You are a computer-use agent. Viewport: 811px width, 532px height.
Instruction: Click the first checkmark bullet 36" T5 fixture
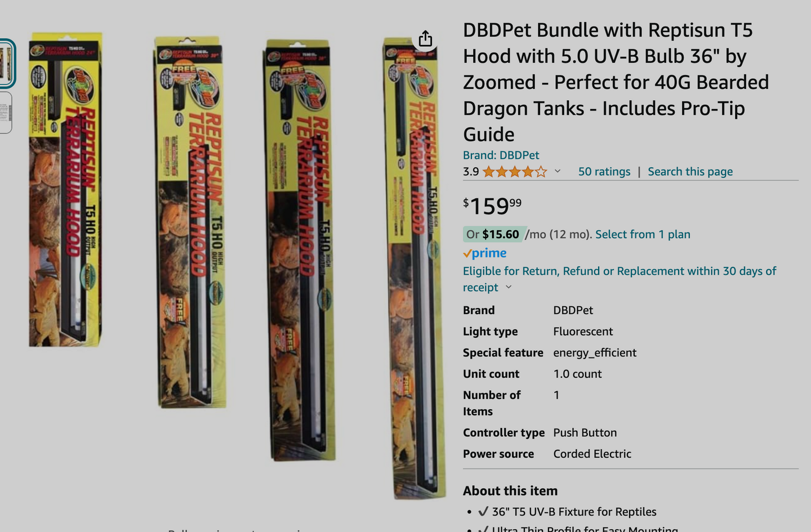567,512
